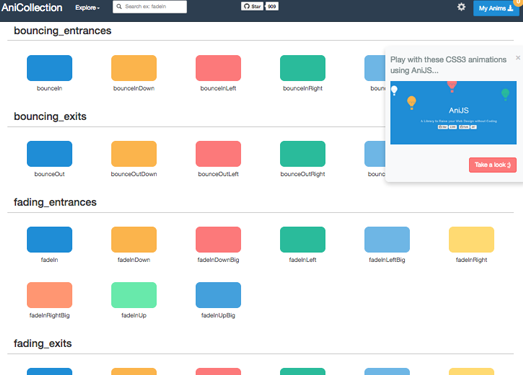Viewport: 523px width, 375px height.
Task: Click the bounceOutRight label
Action: (x=303, y=174)
